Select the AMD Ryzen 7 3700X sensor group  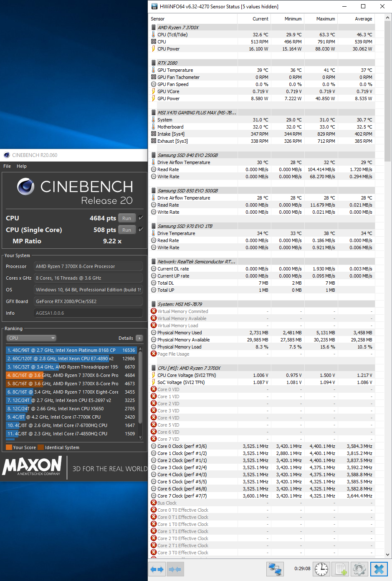click(x=262, y=28)
